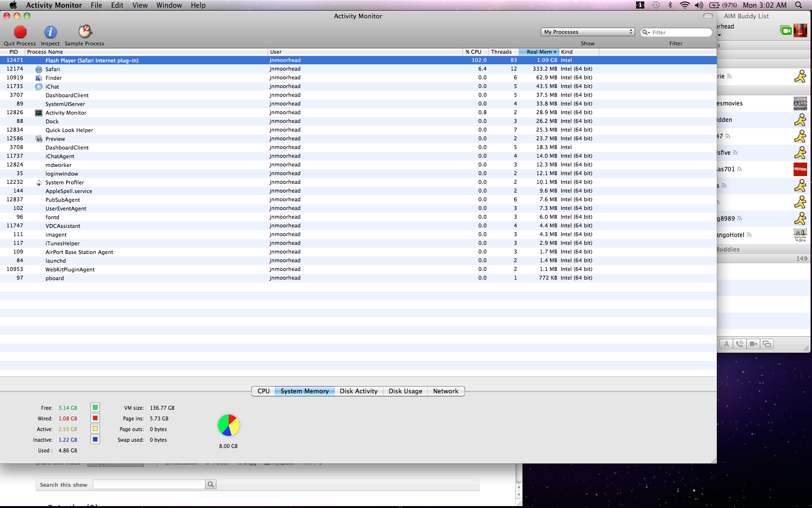Click the video chat button in Buddy List footer
The height and width of the screenshot is (508, 812).
click(753, 344)
